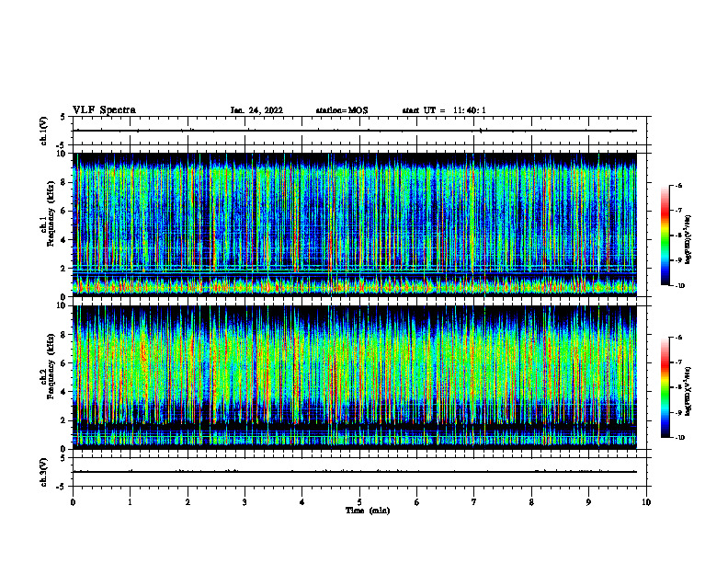728x563 pixels.
Task: Click the ch.2 spectrogram panel
Action: (355, 377)
